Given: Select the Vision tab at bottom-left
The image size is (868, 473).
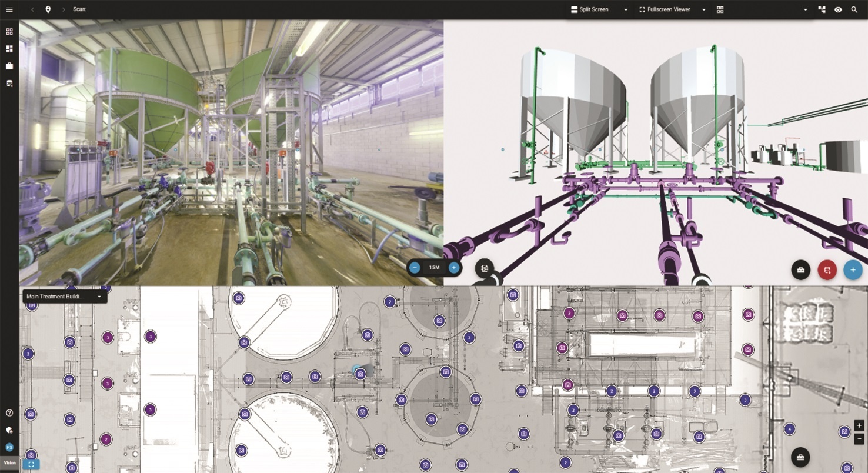Looking at the screenshot, I should tap(9, 463).
